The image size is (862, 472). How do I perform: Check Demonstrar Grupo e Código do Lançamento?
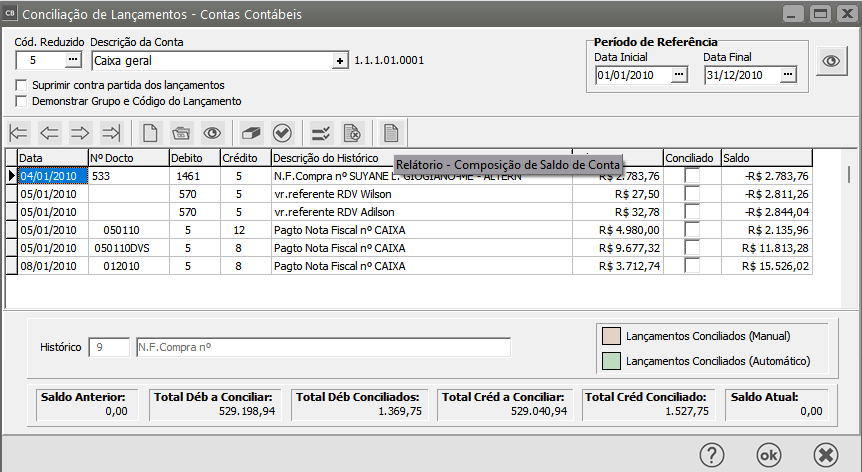(x=22, y=101)
